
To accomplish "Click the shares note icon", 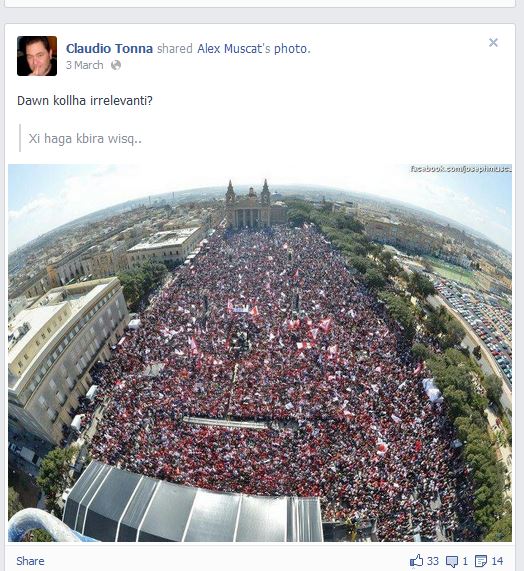I will [x=481, y=562].
